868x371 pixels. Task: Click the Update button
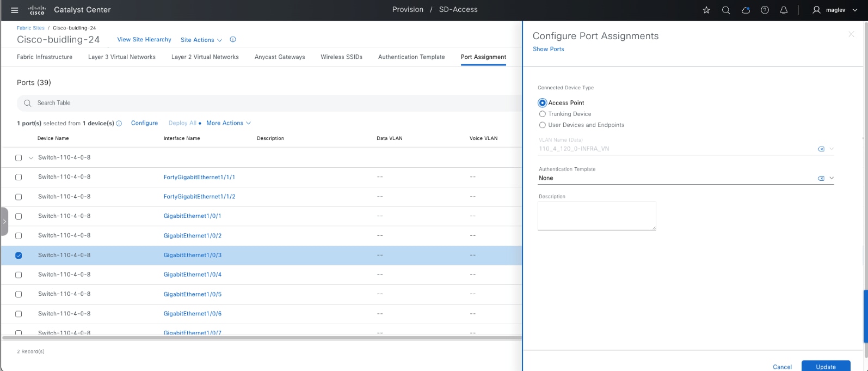[825, 366]
